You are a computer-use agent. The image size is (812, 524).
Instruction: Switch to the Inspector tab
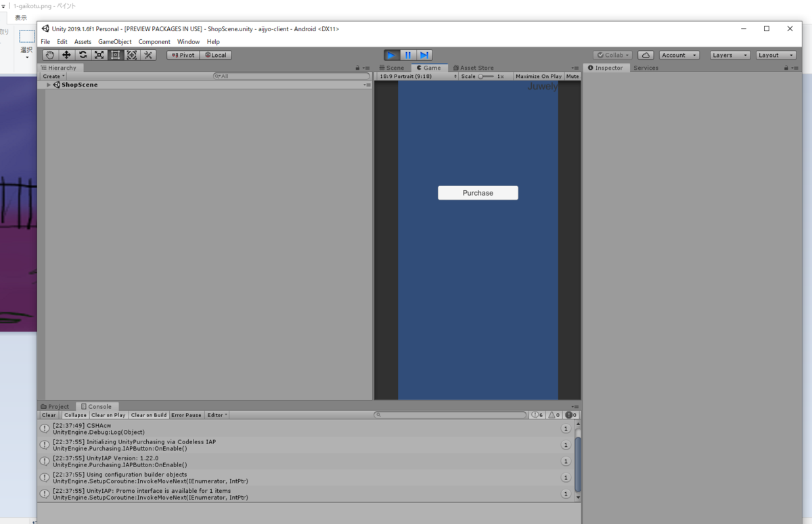pyautogui.click(x=605, y=68)
